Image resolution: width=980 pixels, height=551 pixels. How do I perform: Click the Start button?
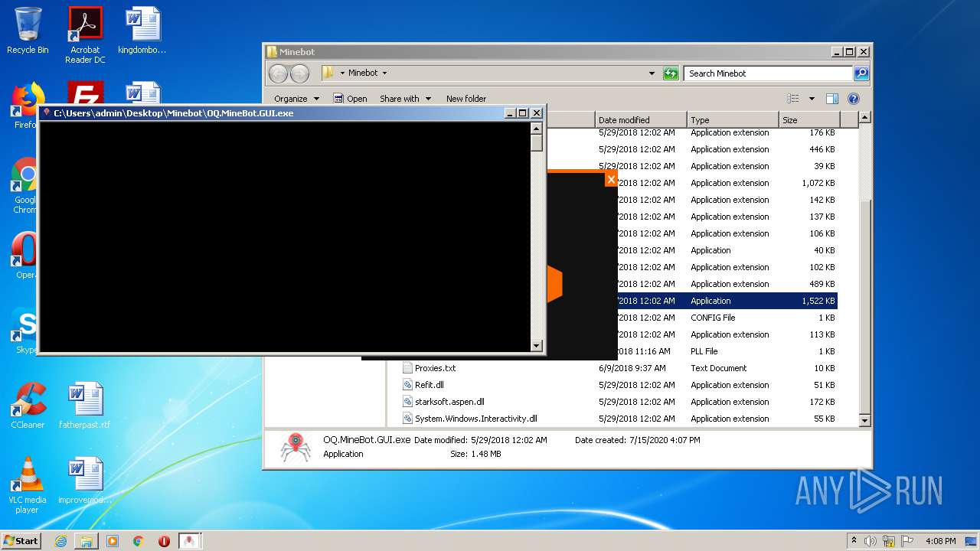pos(21,540)
